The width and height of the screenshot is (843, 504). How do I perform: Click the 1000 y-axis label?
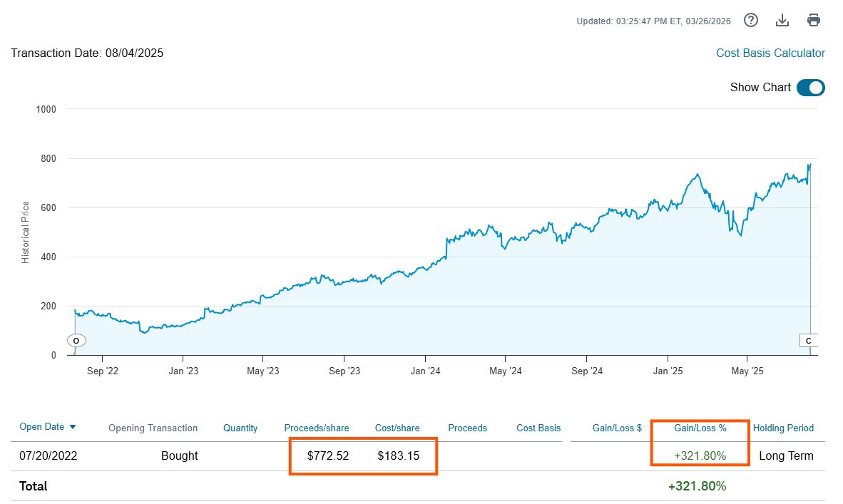click(x=46, y=109)
